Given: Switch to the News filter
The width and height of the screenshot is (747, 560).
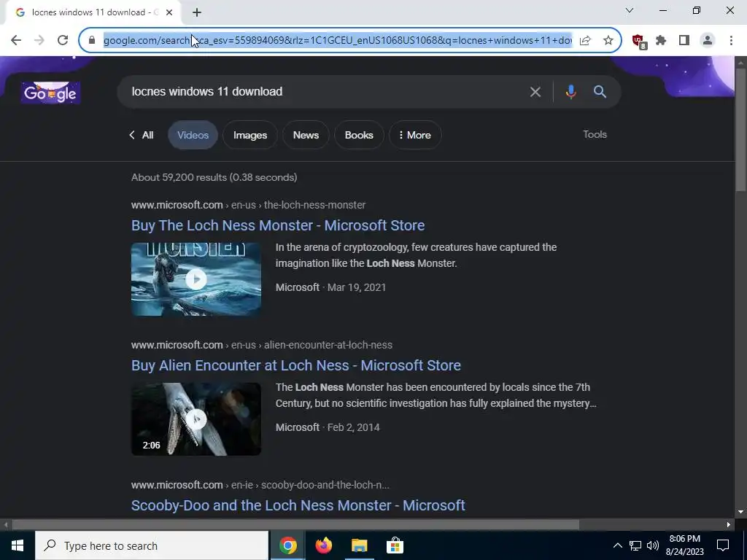Looking at the screenshot, I should [306, 135].
